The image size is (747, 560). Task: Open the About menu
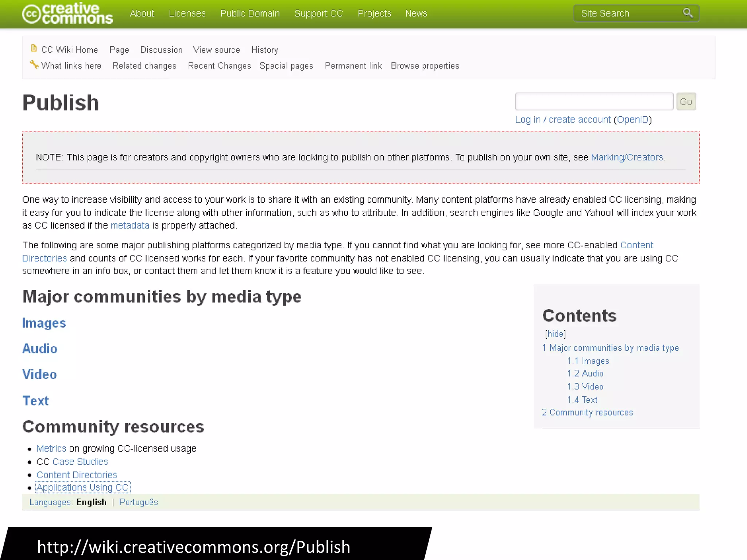pos(142,13)
